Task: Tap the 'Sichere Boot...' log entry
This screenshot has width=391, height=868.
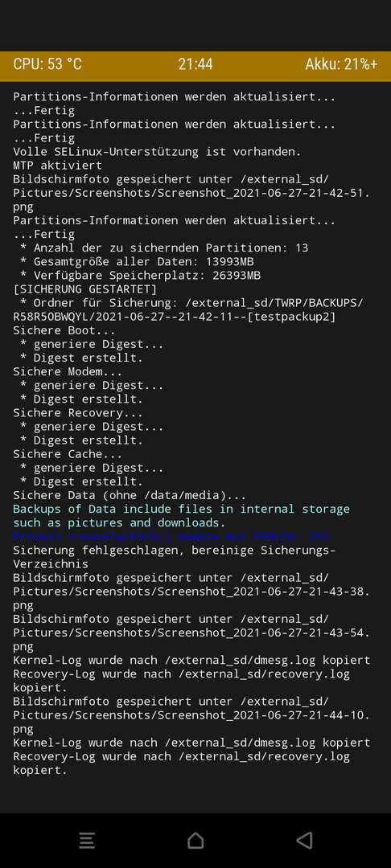Action: 64,330
